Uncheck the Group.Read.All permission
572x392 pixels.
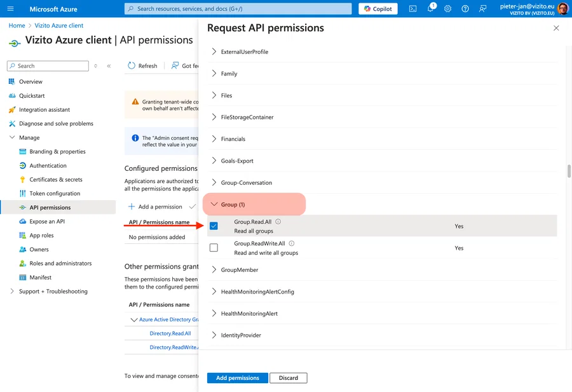[213, 226]
